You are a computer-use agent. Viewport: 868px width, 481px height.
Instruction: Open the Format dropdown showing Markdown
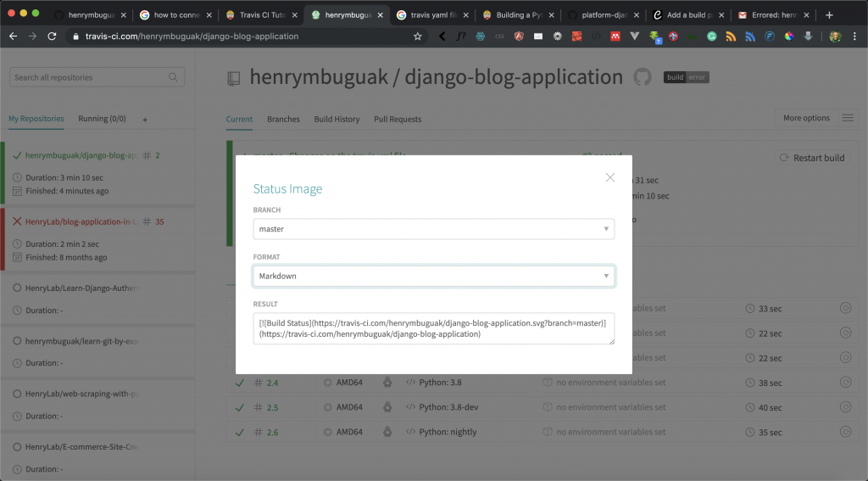click(433, 276)
